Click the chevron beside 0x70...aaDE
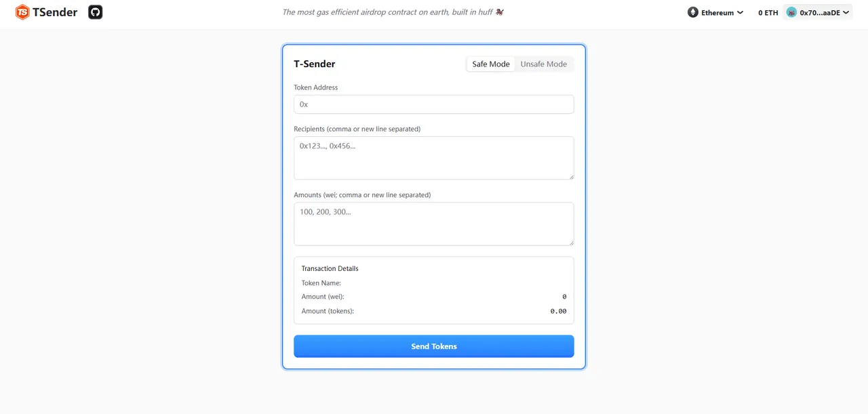This screenshot has width=868, height=414. [844, 12]
